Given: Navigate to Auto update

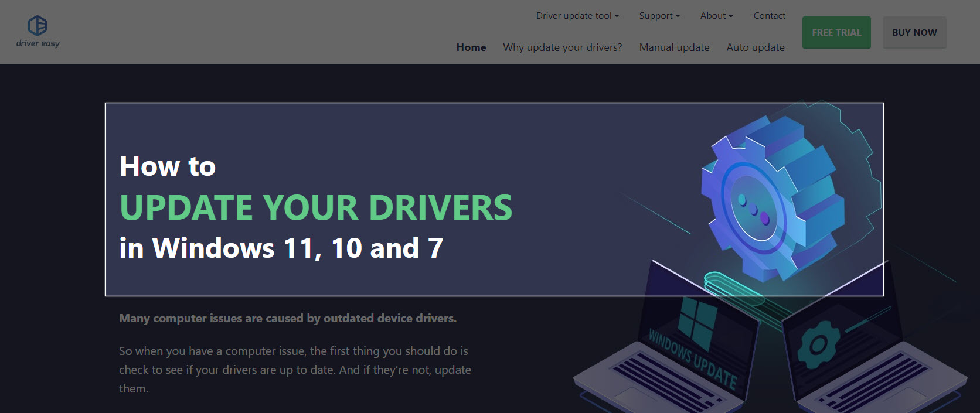Looking at the screenshot, I should pyautogui.click(x=756, y=47).
